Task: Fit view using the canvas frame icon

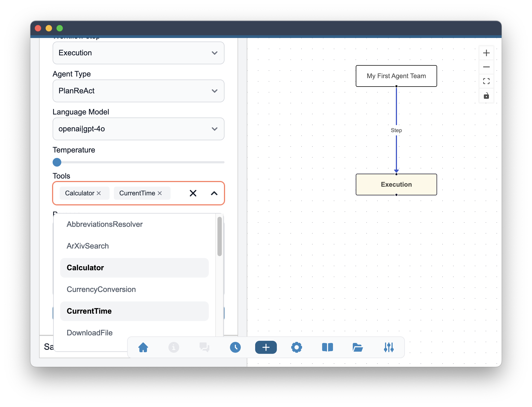Action: pos(486,81)
